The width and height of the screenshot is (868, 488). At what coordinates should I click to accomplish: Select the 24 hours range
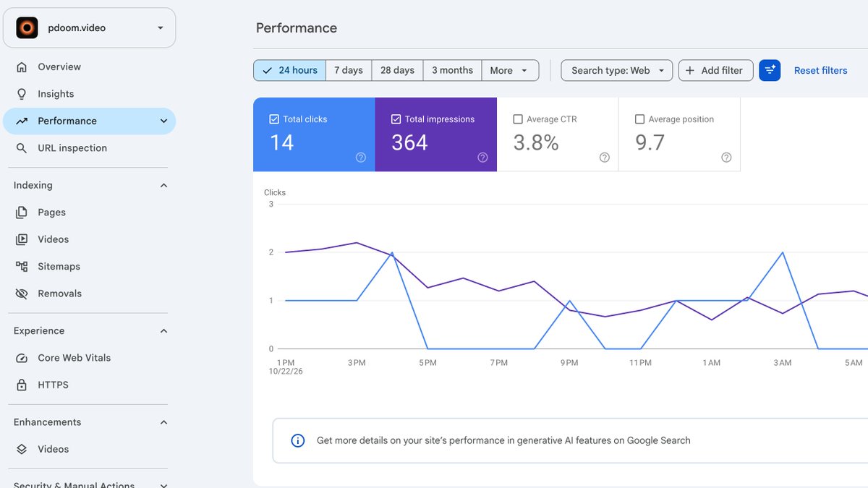tap(289, 70)
